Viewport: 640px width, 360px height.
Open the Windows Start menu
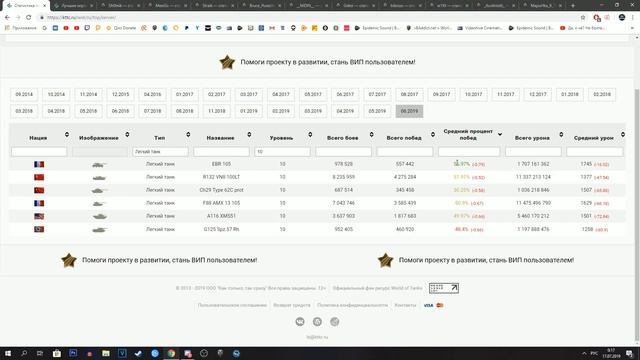click(x=8, y=353)
